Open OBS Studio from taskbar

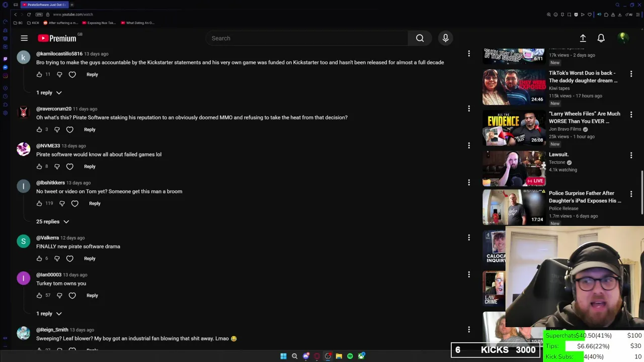(x=328, y=356)
